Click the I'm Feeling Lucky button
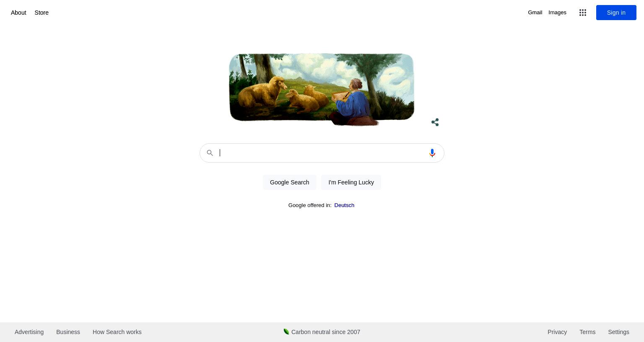Image resolution: width=644 pixels, height=342 pixels. pyautogui.click(x=351, y=182)
